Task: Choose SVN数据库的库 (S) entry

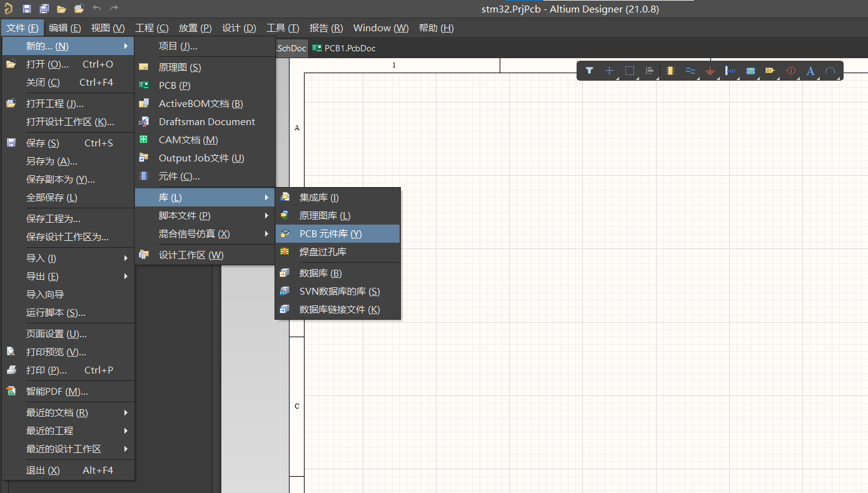Action: 338,292
